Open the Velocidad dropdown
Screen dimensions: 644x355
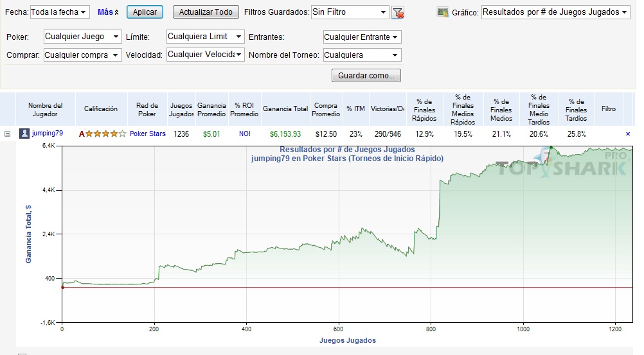(x=205, y=55)
